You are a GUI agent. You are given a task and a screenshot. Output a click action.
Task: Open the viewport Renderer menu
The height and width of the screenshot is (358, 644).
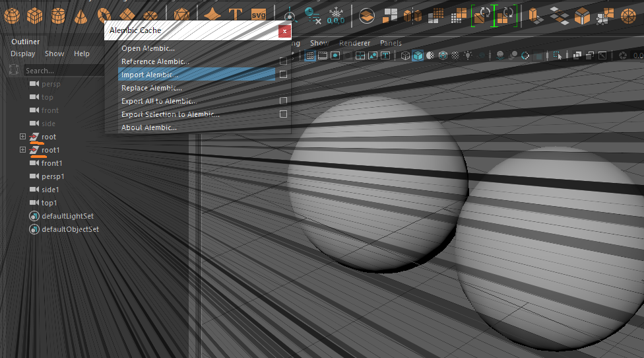pyautogui.click(x=354, y=43)
